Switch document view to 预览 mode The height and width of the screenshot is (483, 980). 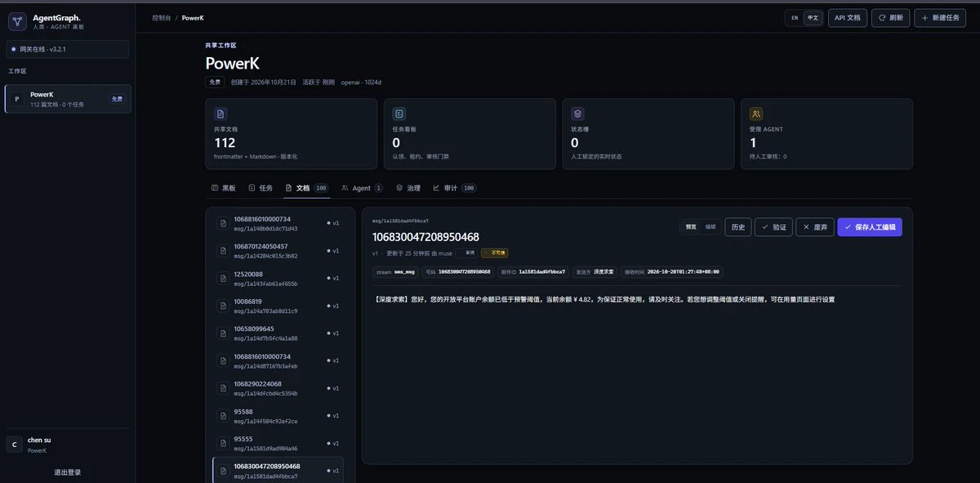pyautogui.click(x=691, y=227)
